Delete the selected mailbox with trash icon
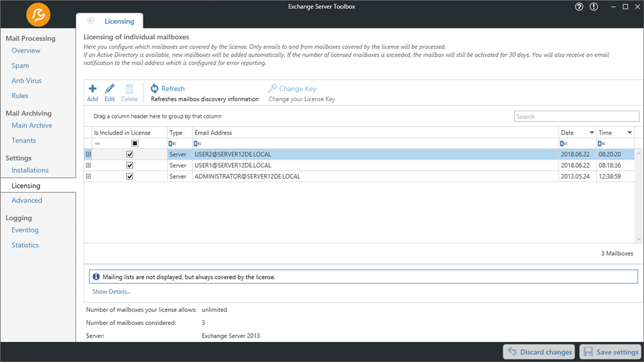This screenshot has width=644, height=362. [130, 93]
